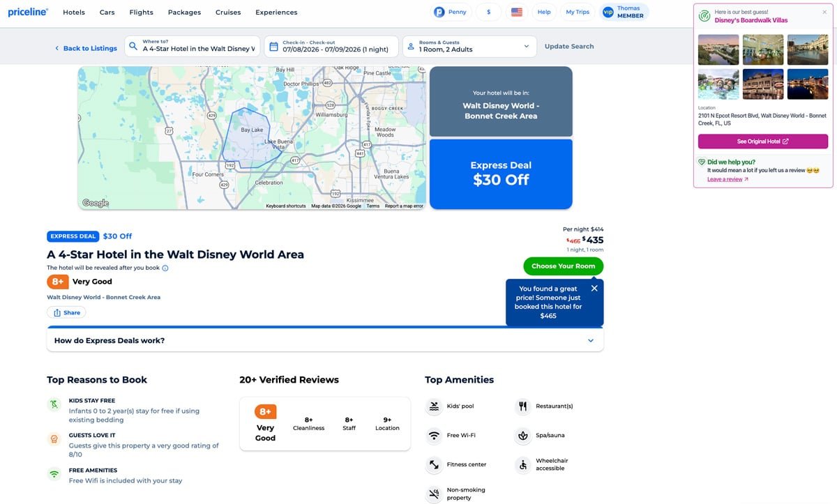Click the Where to search field
This screenshot has height=504, width=837.
point(198,47)
